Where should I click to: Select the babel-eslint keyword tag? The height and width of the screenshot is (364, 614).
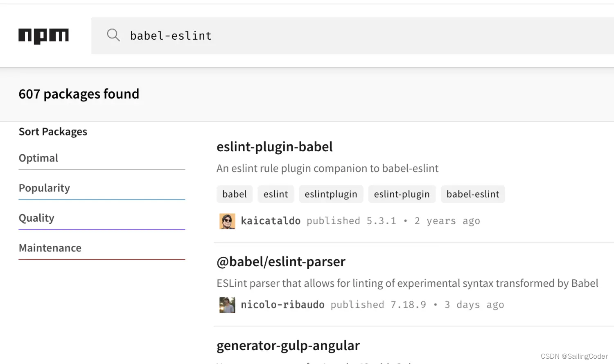pos(473,194)
